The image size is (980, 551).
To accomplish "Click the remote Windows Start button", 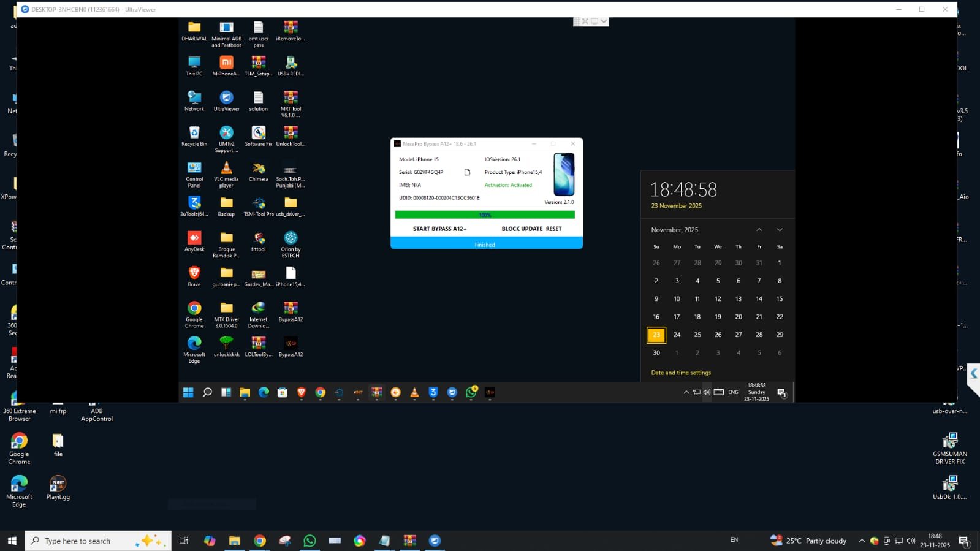I will click(x=188, y=393).
